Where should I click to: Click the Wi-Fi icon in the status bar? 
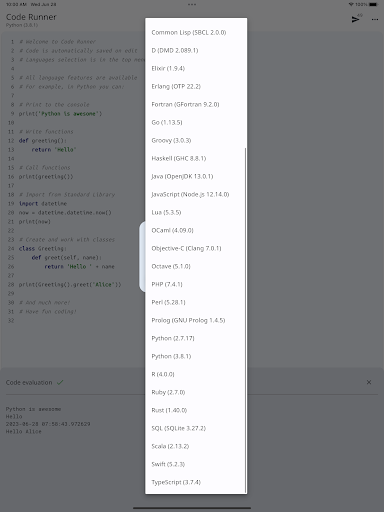coord(351,4)
